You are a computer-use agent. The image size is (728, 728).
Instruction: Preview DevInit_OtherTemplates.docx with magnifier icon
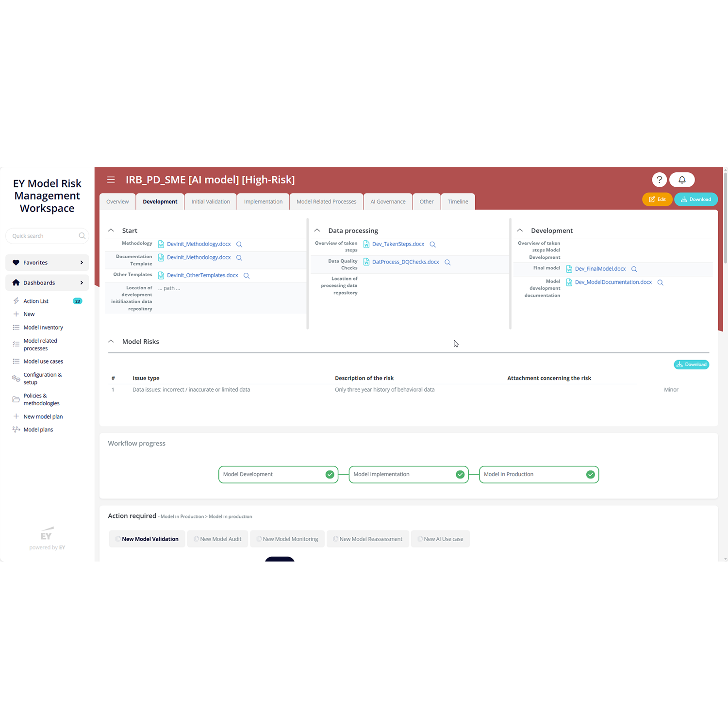(x=247, y=276)
